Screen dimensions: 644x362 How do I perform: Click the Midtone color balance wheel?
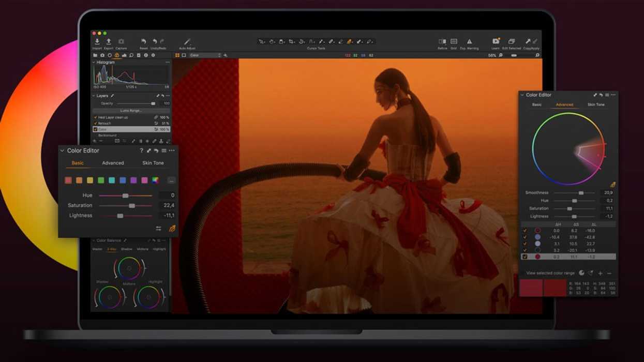(x=129, y=268)
